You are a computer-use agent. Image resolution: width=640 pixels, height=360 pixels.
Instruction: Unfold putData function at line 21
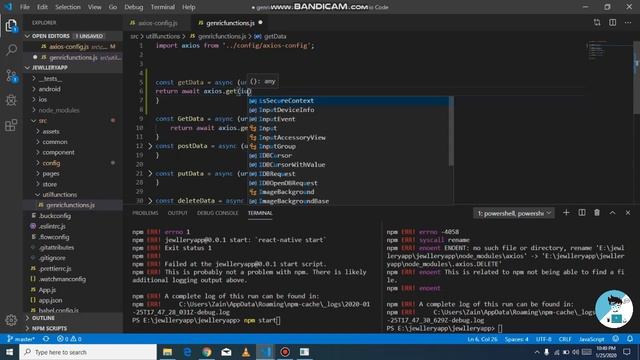pyautogui.click(x=150, y=173)
